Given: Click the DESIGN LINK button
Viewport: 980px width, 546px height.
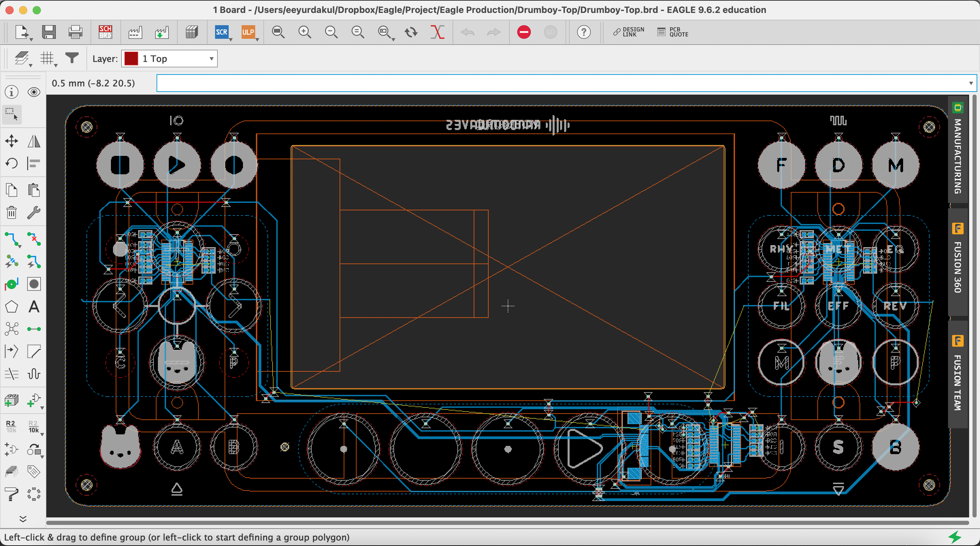Looking at the screenshot, I should 628,32.
